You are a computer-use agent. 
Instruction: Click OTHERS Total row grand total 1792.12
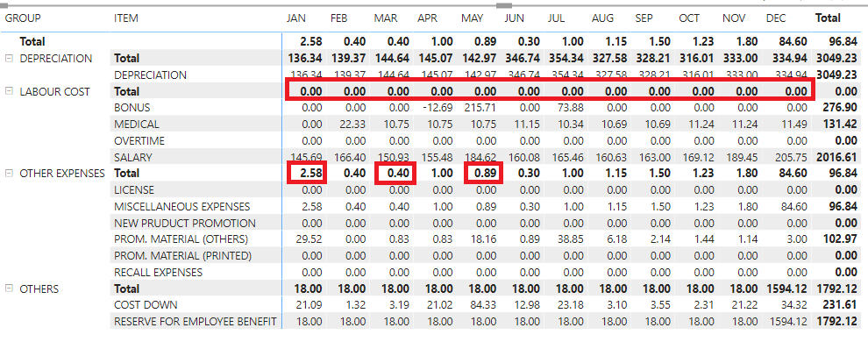tap(837, 289)
